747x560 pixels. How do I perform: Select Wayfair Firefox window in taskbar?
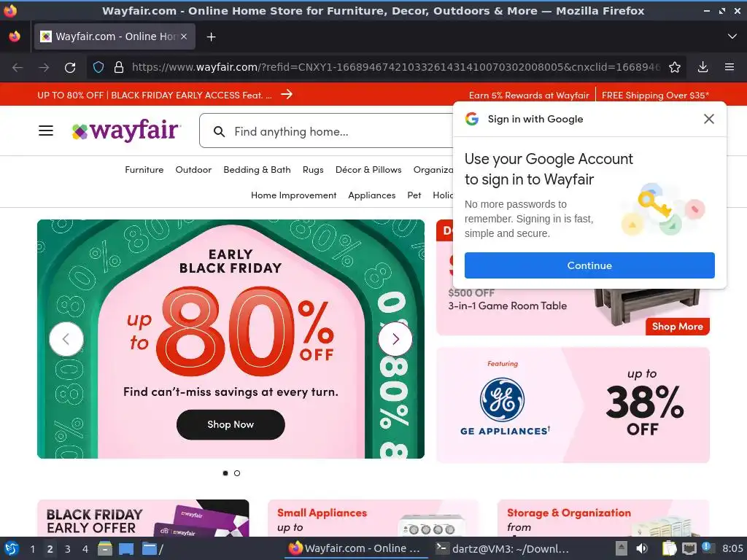click(355, 548)
